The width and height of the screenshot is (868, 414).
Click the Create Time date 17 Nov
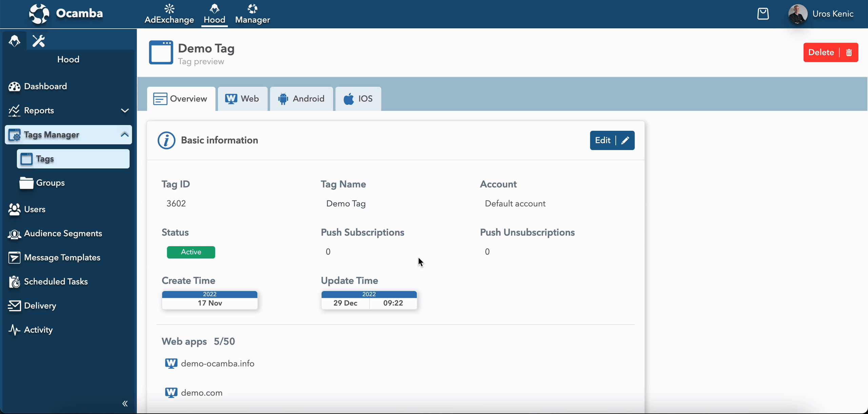210,303
